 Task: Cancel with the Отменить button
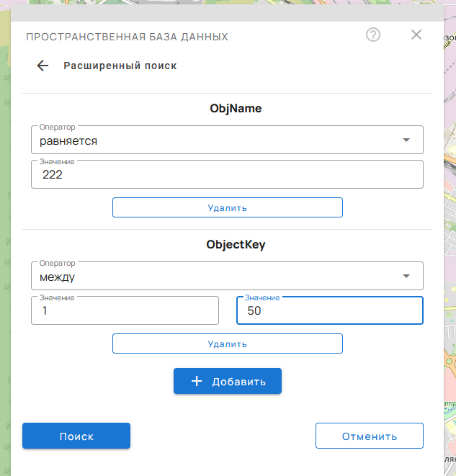[x=369, y=436]
